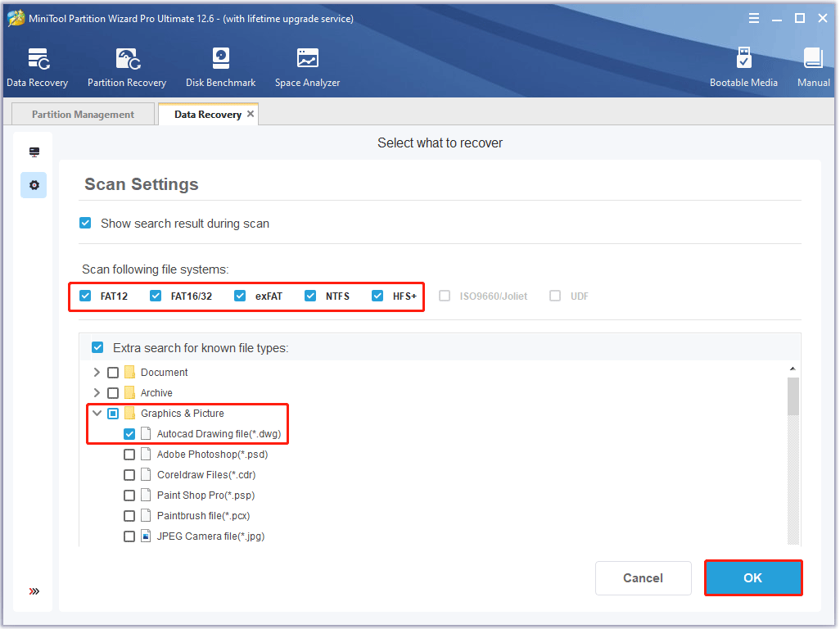
Task: Launch Partition Recovery
Action: pos(127,66)
